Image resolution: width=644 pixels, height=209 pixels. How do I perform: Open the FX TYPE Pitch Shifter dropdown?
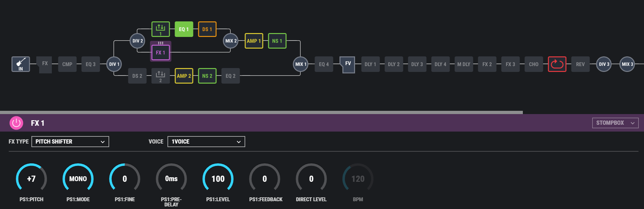coord(70,142)
